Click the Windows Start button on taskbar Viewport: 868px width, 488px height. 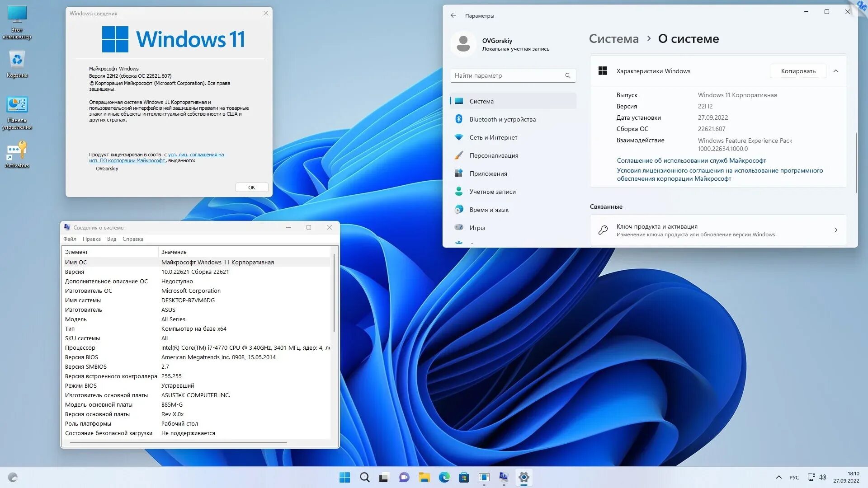click(344, 477)
